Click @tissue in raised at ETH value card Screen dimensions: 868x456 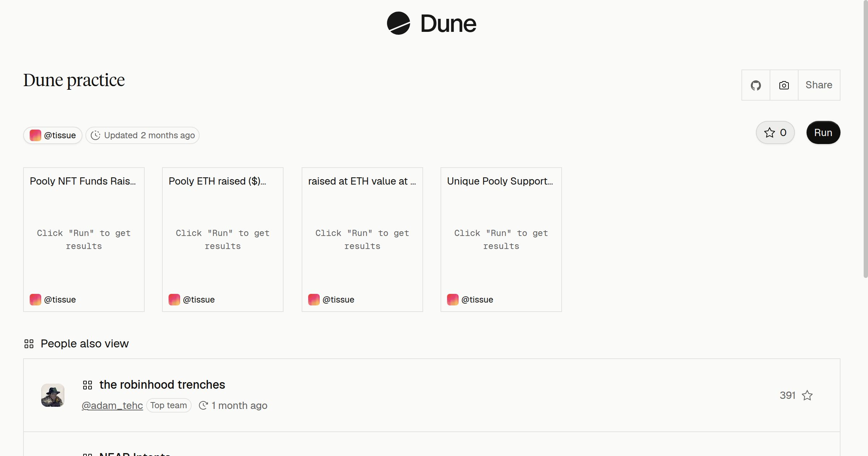click(x=338, y=300)
